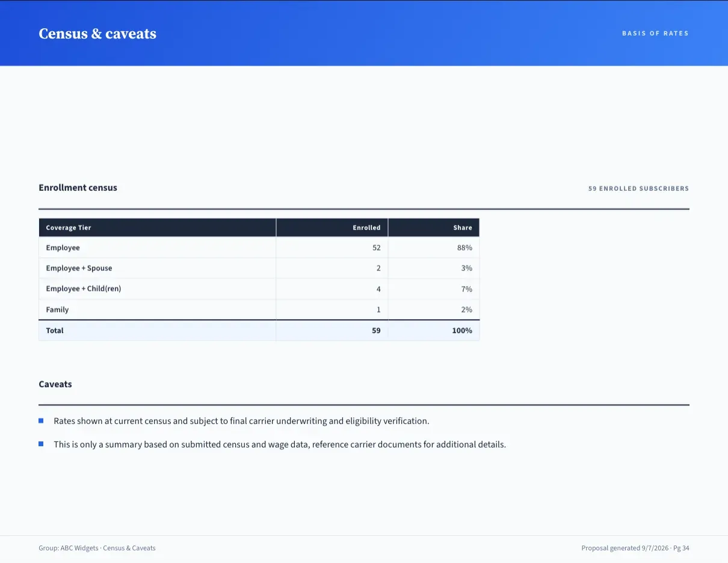Click the total enrolled value 59
Viewport: 728px width, 563px height.
(376, 331)
